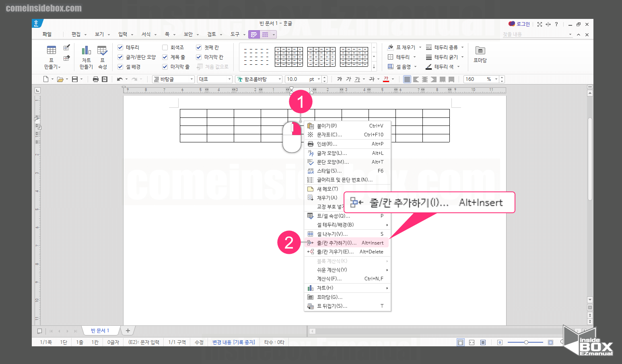Open the 편집 menu

(x=79, y=34)
